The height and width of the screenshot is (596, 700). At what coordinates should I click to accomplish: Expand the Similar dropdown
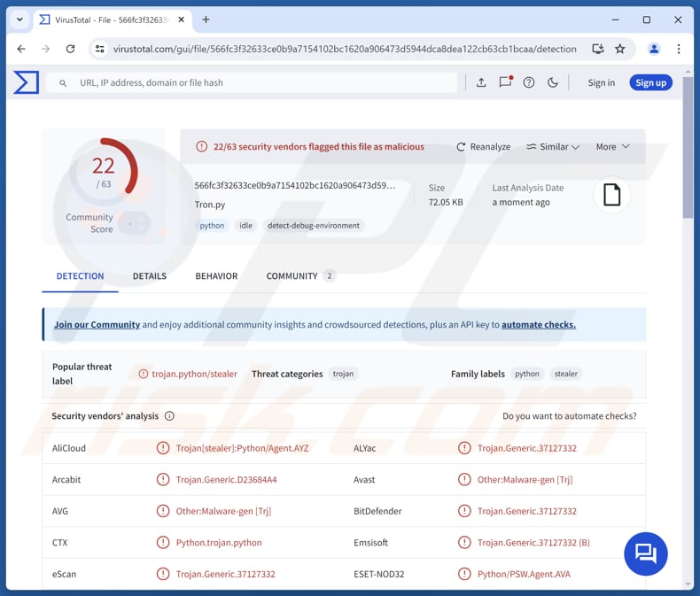click(x=553, y=147)
